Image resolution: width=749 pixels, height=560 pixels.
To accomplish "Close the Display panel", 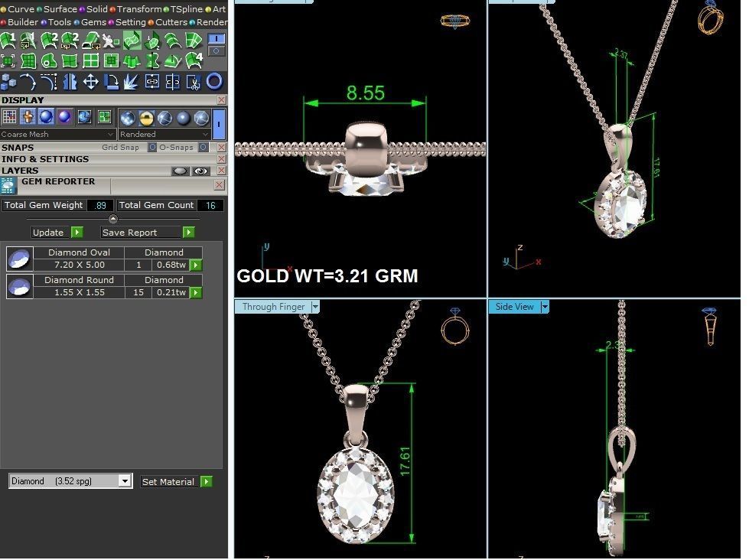I will 221,100.
